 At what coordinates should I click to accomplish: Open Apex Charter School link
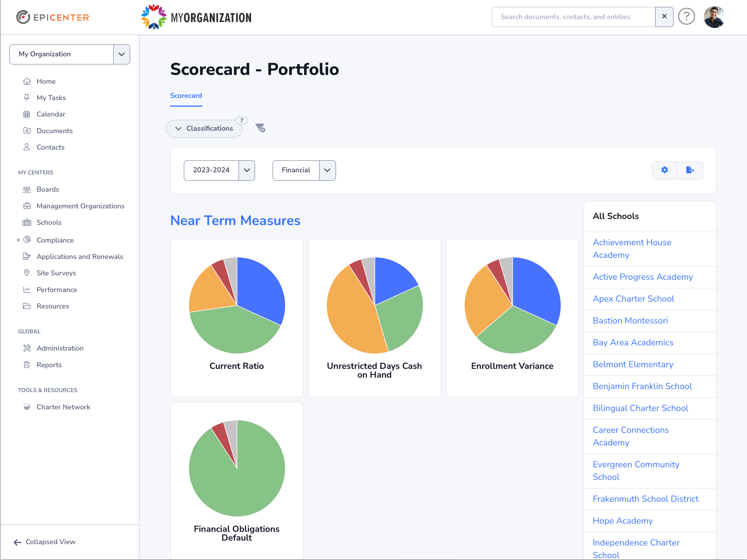coord(633,299)
